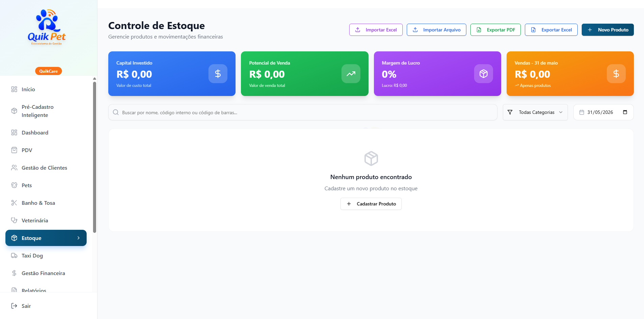Click the box icon on Margem de Lucro card
The height and width of the screenshot is (319, 644).
(484, 74)
